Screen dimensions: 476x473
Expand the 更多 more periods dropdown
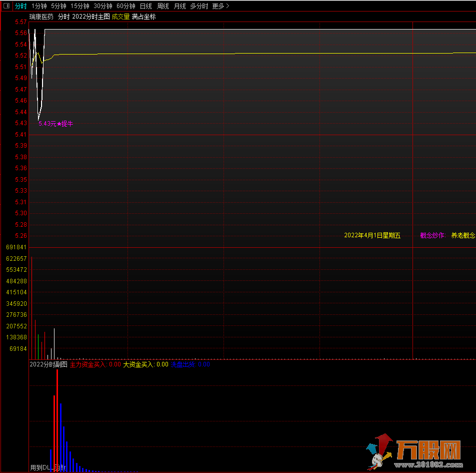click(220, 6)
